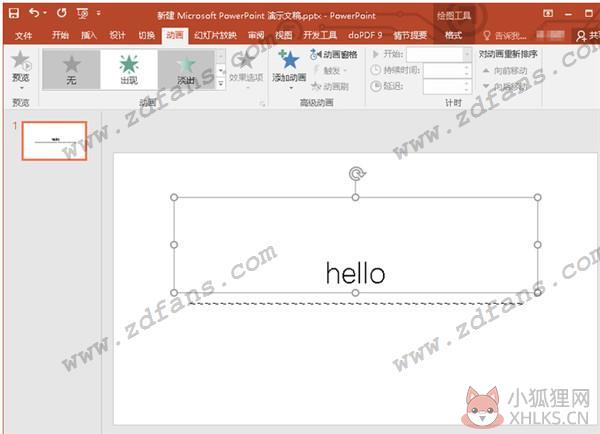Select the 出现 (Appear) animation effect
This screenshot has height=434, width=600.
[129, 70]
